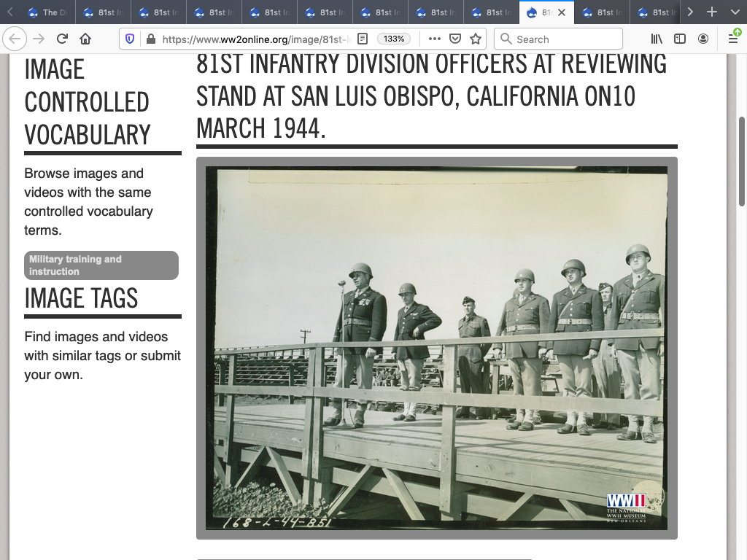This screenshot has height=560, width=747.
Task: Reset the 133% zoom level indicator
Action: pos(394,39)
